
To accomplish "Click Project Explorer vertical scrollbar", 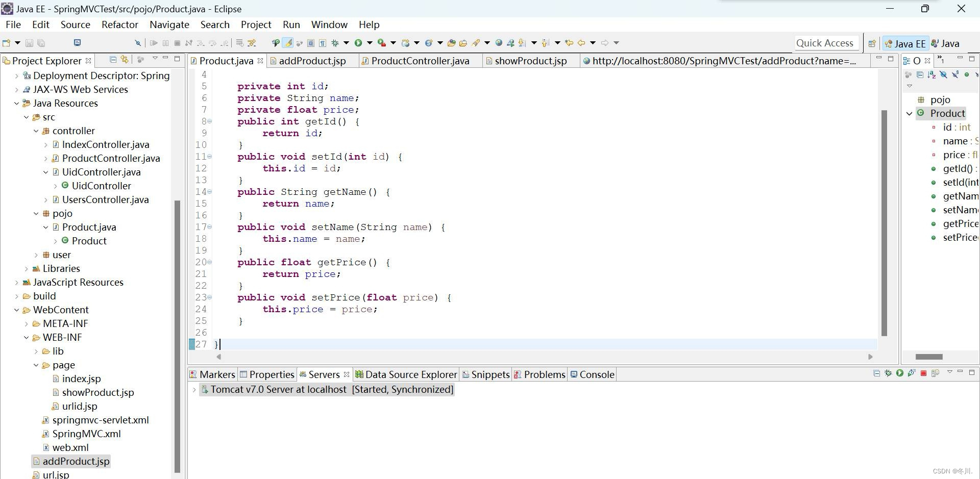I will point(177,337).
